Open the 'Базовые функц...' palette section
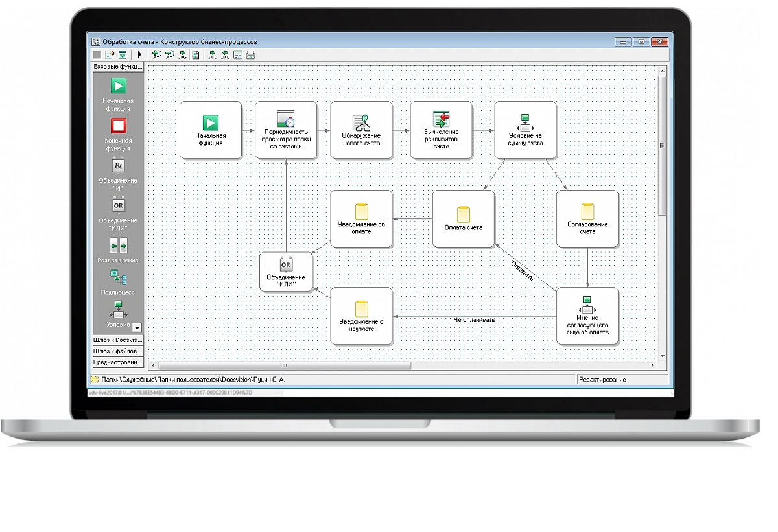 coord(118,66)
